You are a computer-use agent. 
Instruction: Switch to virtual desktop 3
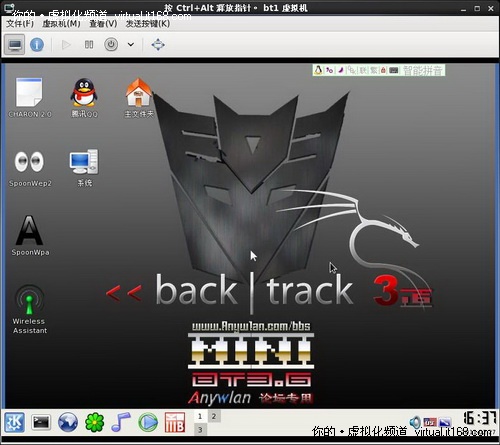tap(200, 429)
